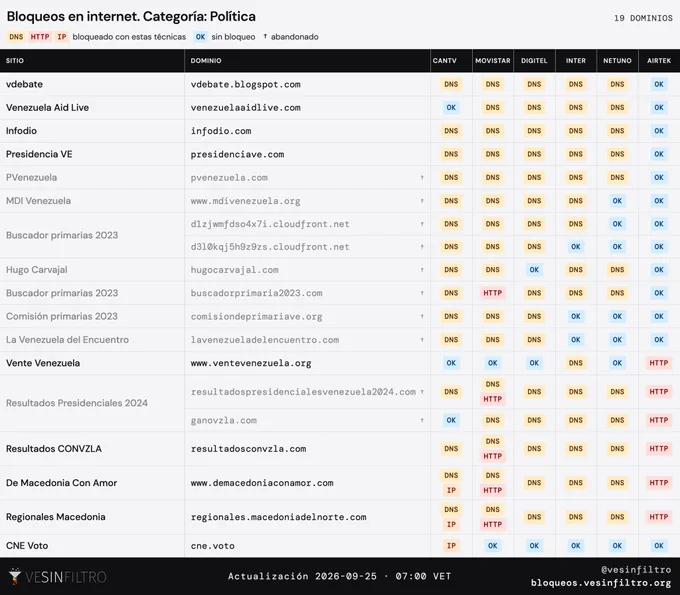Viewport: 680px width, 595px height.
Task: Click the 19 DOMINIOS count label
Action: (x=643, y=18)
